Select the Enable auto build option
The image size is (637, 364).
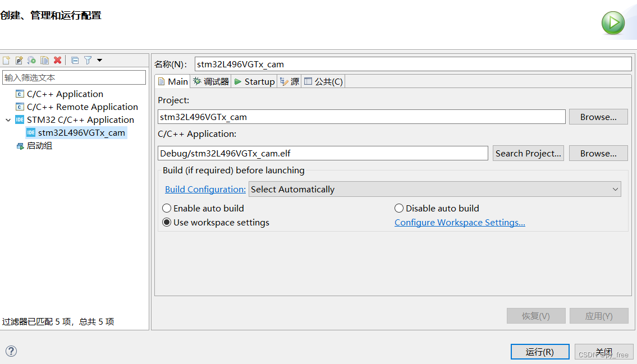pyautogui.click(x=167, y=209)
